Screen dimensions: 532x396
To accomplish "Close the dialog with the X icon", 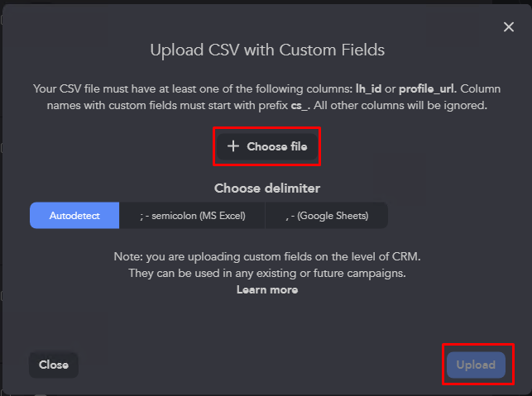I will (509, 27).
